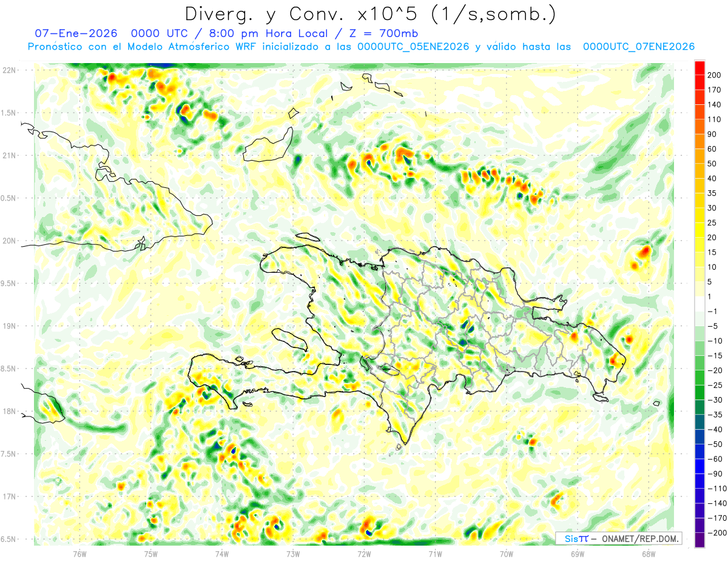Click the positive '35' color scale value
728x562 pixels.
[713, 193]
